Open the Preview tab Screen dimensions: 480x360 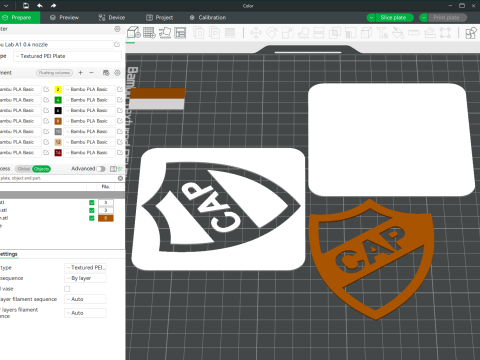64,18
